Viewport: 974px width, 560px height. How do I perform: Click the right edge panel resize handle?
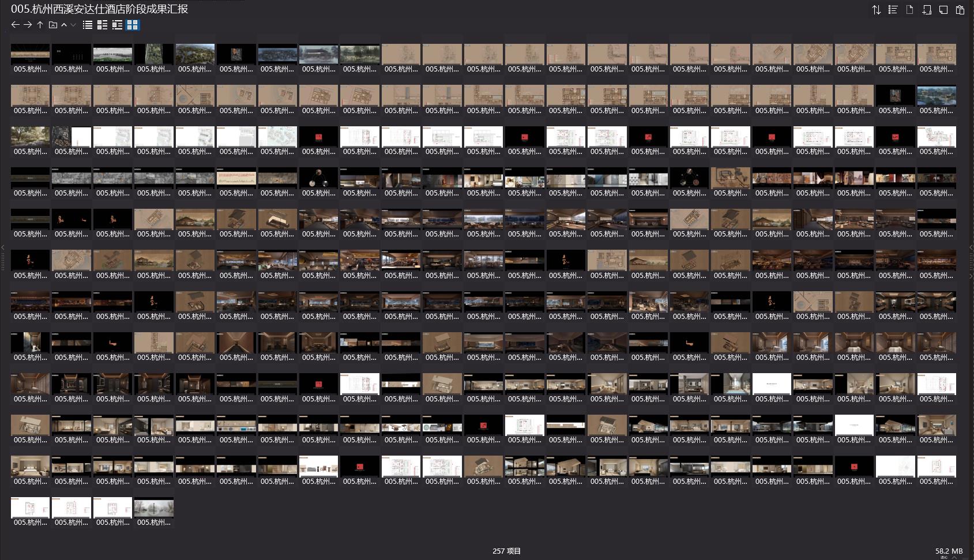971,261
